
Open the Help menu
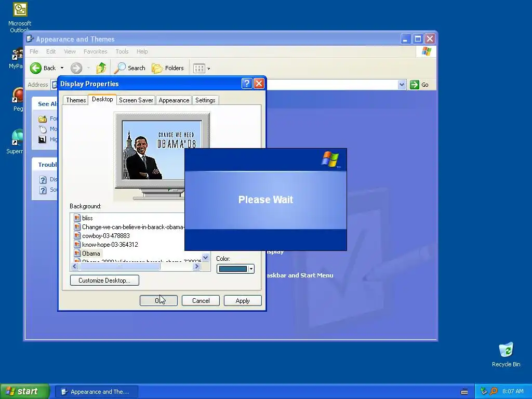tap(142, 51)
